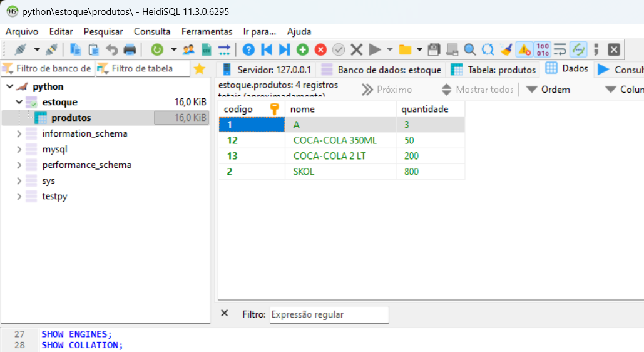Expand the mysql database
Screen dimensions: 644x352
pyautogui.click(x=19, y=149)
